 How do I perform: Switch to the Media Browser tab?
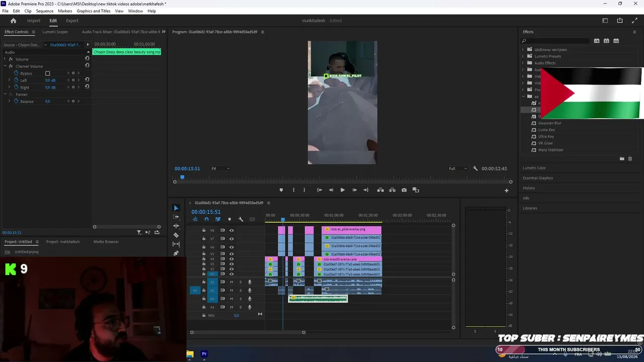coord(106,242)
